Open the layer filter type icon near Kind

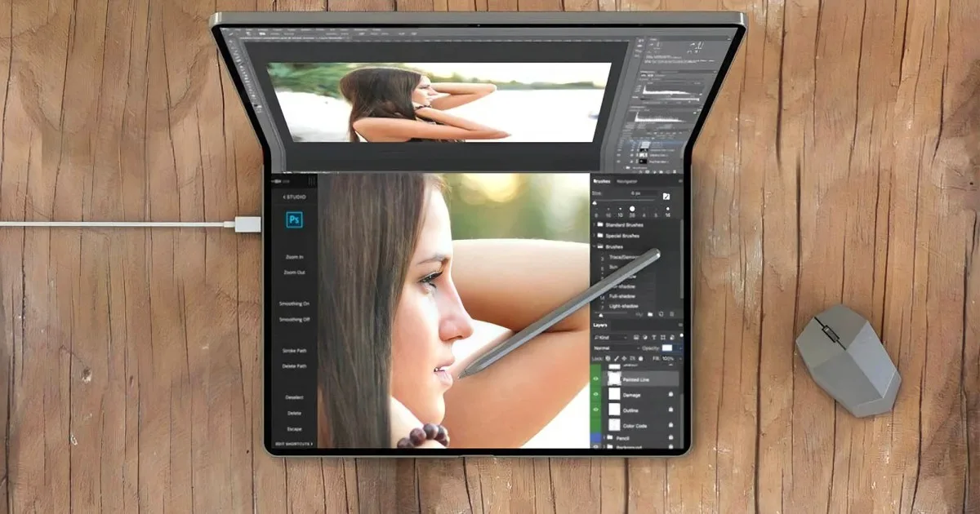636,337
